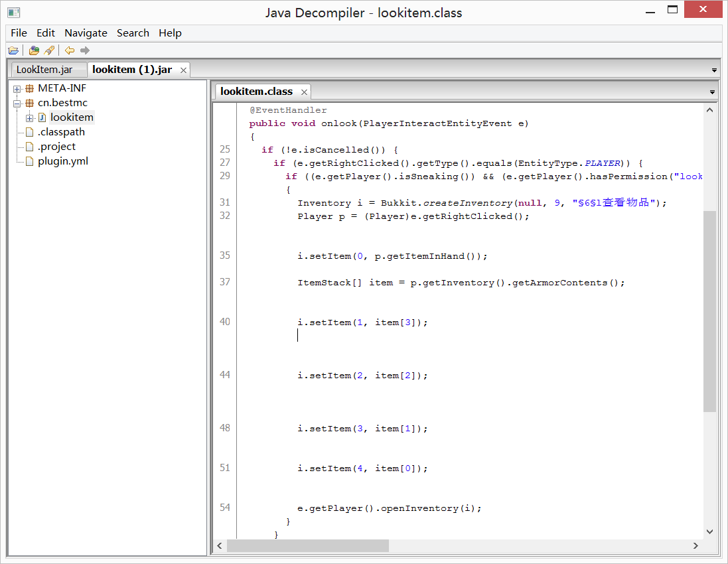Screen dimensions: 728x564
Task: Click the META-INF package icon
Action: pos(29,88)
